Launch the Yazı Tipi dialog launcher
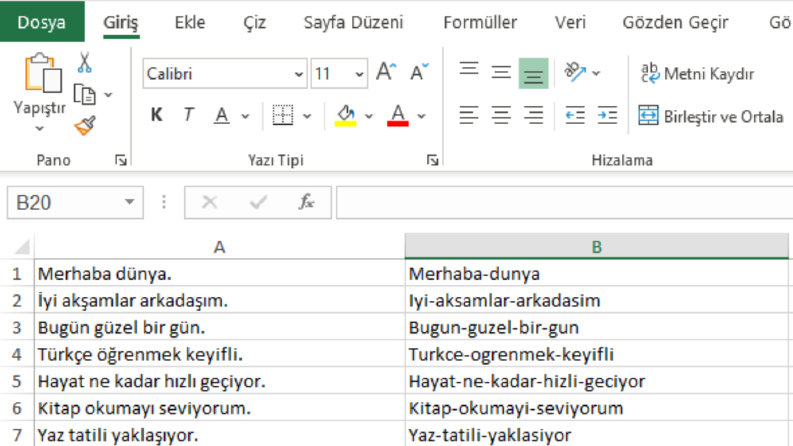Viewport: 793px width, 446px height. [x=432, y=160]
